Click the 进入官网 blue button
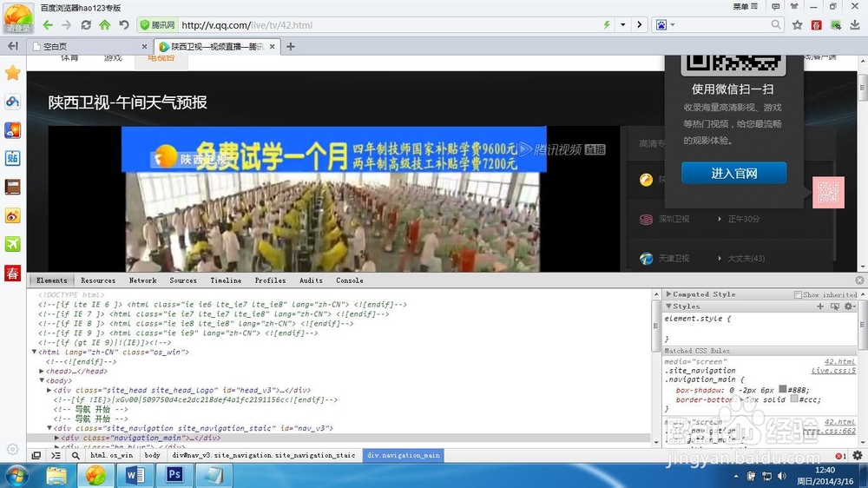 (x=734, y=174)
